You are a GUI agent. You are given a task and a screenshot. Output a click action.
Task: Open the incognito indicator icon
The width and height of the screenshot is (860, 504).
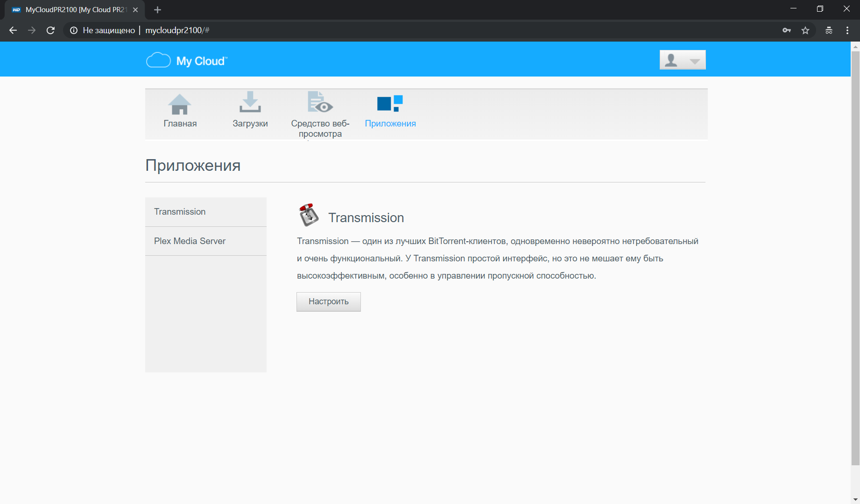click(829, 30)
